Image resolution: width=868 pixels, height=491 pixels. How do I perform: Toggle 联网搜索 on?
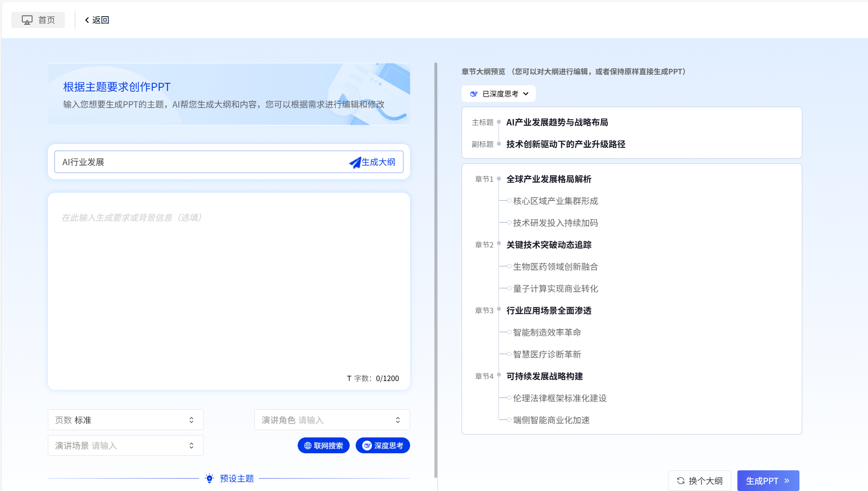323,445
